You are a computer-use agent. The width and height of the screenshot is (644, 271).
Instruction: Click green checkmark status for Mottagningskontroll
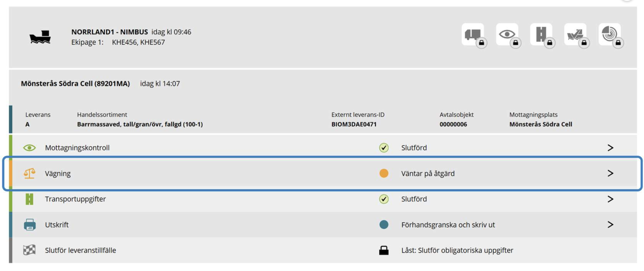384,148
